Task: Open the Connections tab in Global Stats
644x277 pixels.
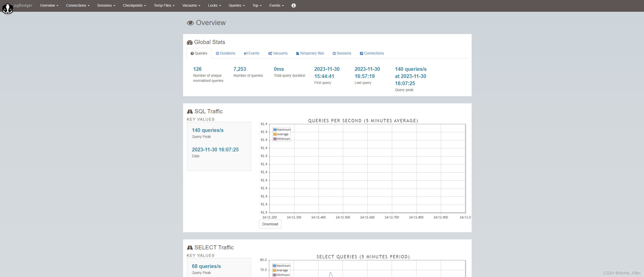Action: (x=372, y=53)
